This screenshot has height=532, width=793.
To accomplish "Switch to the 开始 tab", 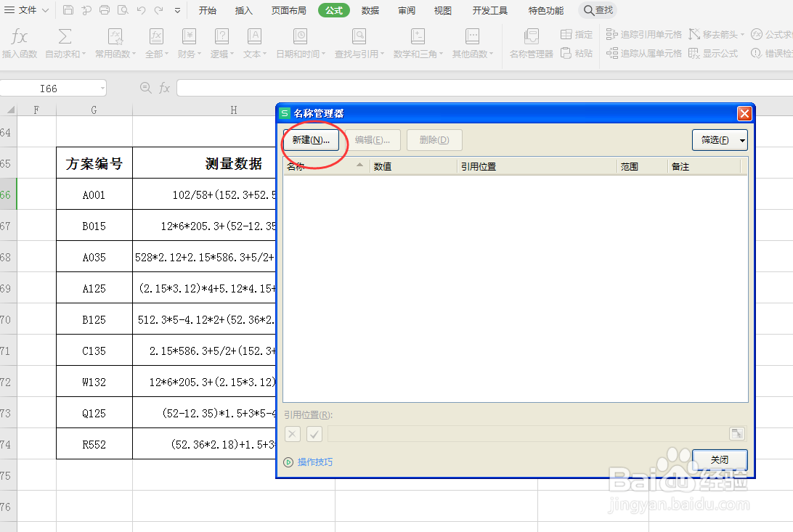I will [208, 10].
